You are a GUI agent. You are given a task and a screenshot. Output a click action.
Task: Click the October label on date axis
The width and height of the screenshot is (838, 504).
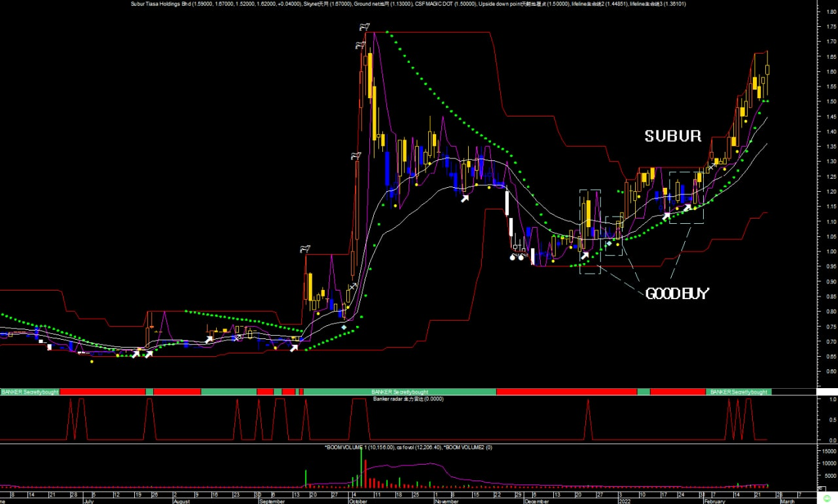[358, 501]
